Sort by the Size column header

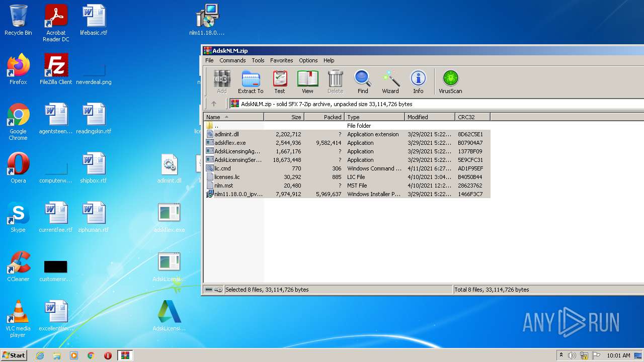(284, 117)
